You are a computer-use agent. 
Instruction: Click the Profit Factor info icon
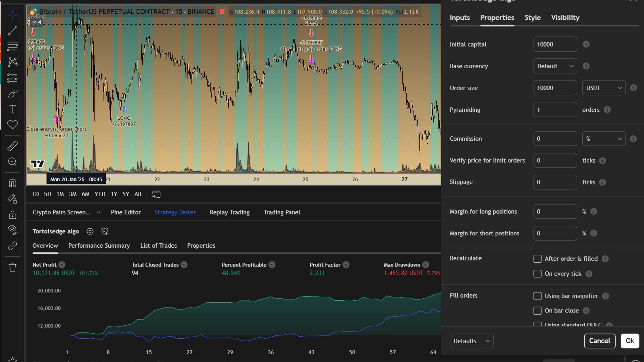(x=346, y=265)
